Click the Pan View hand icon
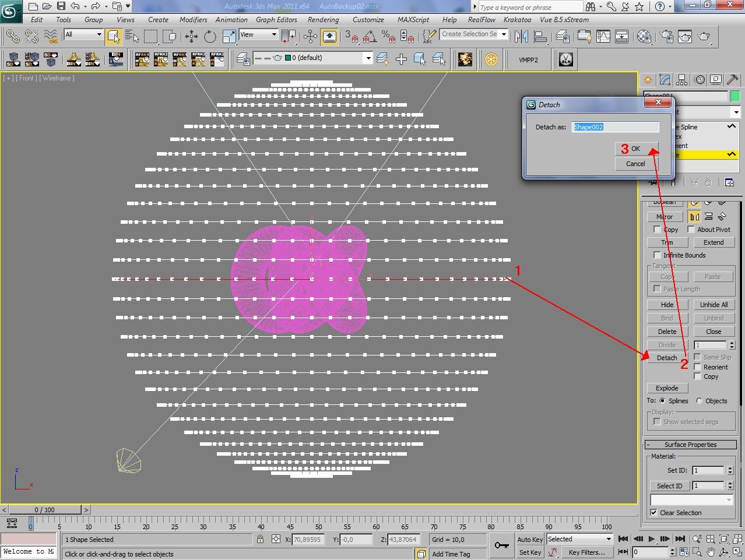Image resolution: width=745 pixels, height=560 pixels. tap(711, 552)
